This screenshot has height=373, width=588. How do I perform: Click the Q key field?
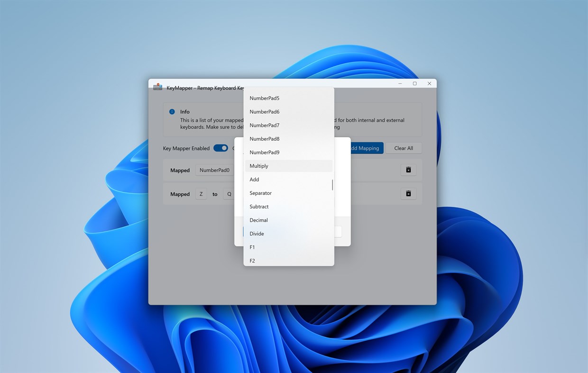pos(229,193)
